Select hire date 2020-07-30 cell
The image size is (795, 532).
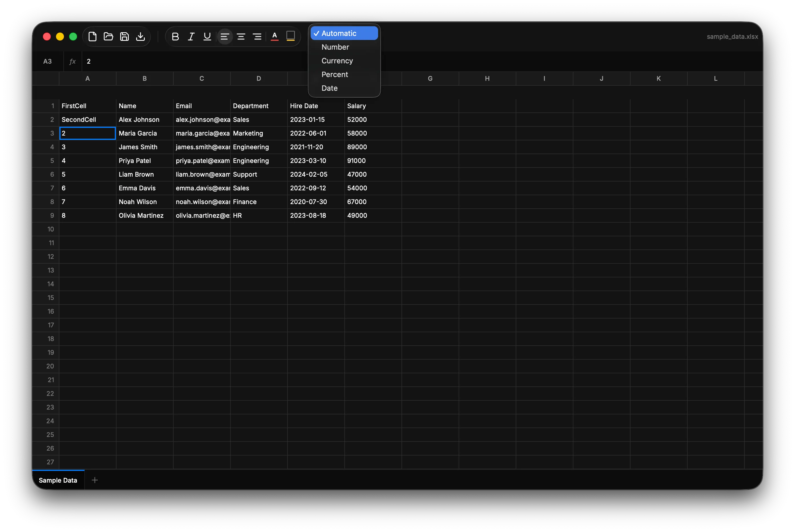tap(316, 201)
